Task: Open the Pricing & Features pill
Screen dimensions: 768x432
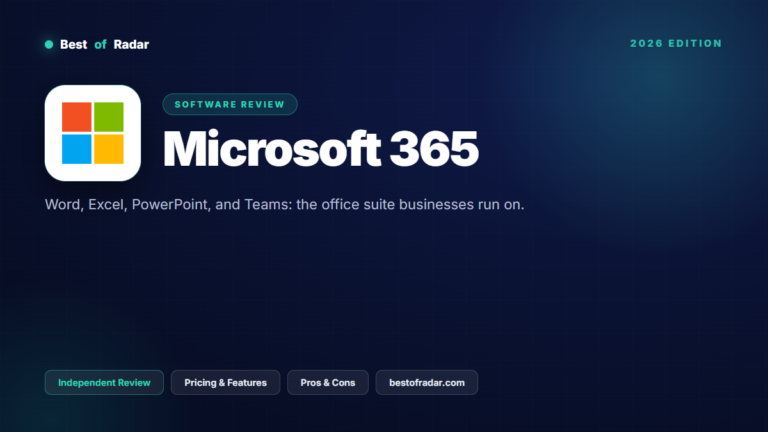Action: 225,383
